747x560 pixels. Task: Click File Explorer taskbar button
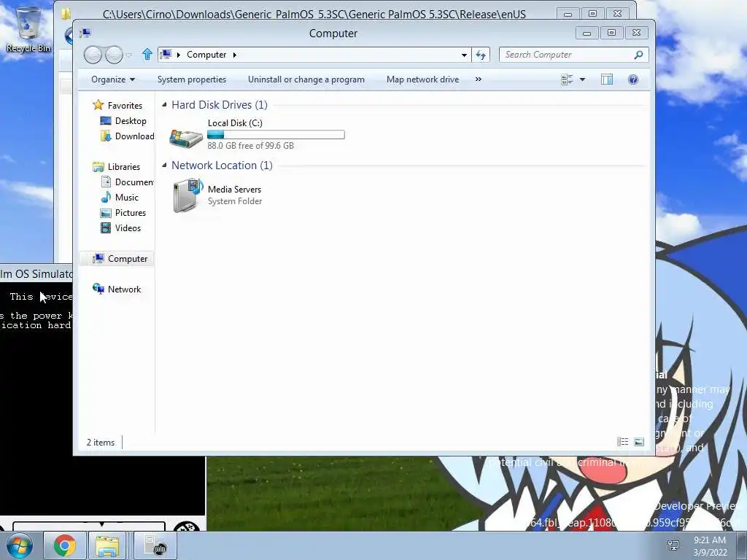(x=107, y=545)
